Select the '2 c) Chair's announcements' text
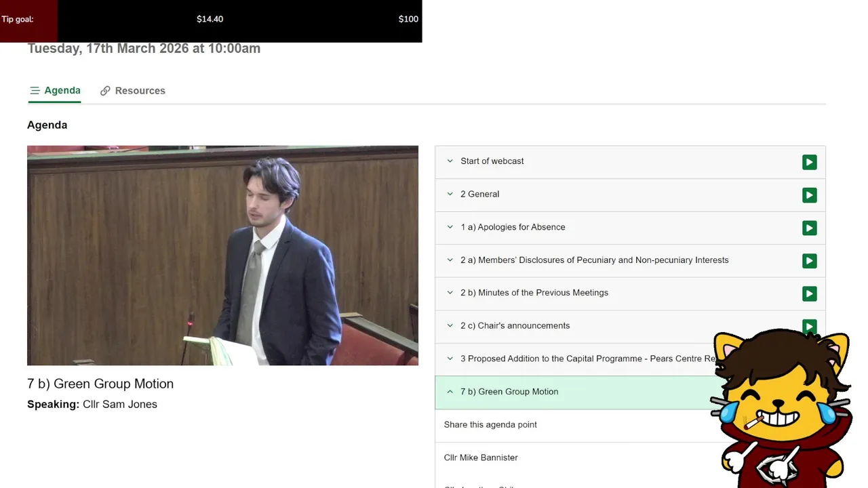Viewport: 868px width, 488px height. coord(515,325)
